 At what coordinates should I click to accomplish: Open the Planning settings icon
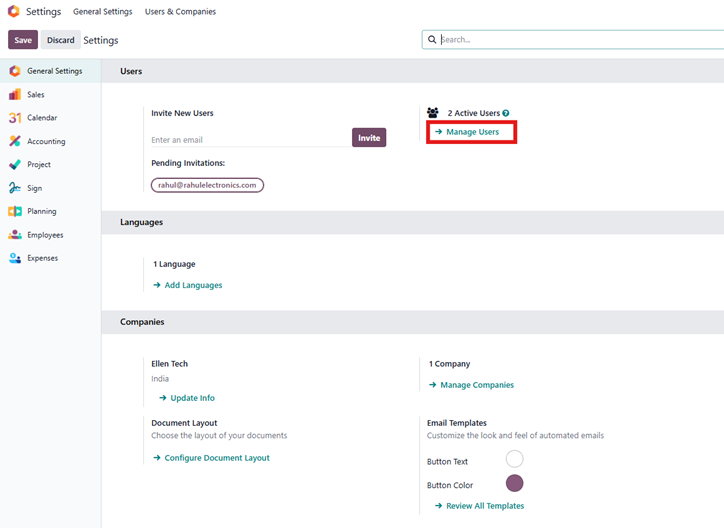14,212
